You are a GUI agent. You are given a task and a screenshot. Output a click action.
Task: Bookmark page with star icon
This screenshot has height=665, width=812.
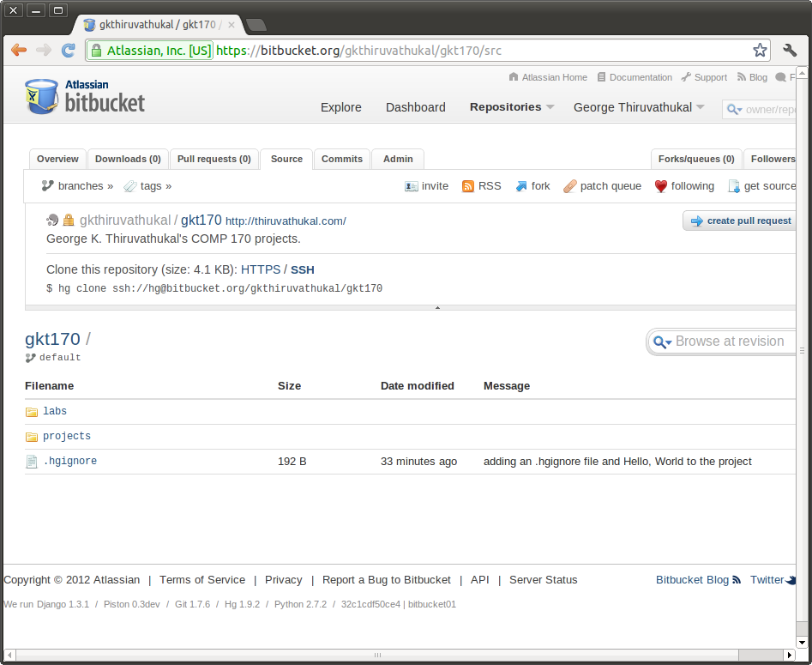click(x=760, y=51)
